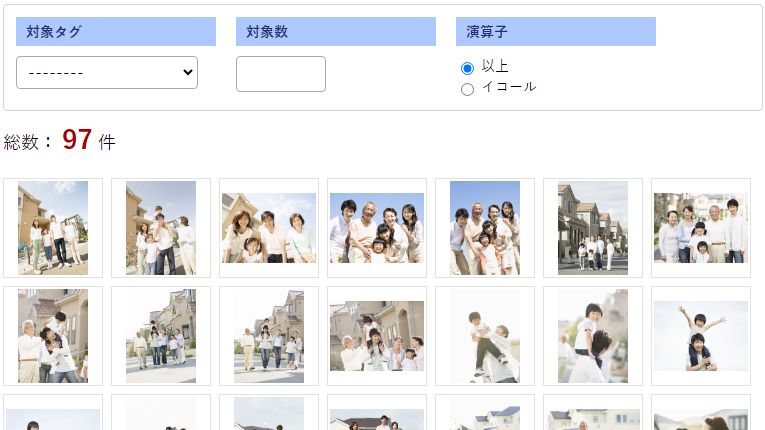Open second-row portrait thumbnail of grandfather and child on shoulders
The image size is (765, 430).
point(53,336)
